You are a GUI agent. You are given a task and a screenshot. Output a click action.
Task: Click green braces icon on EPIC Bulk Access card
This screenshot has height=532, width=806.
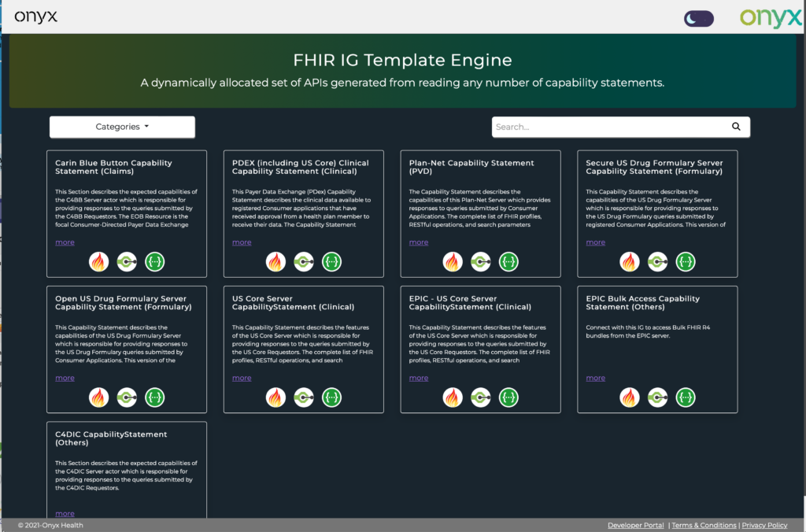[x=686, y=397]
